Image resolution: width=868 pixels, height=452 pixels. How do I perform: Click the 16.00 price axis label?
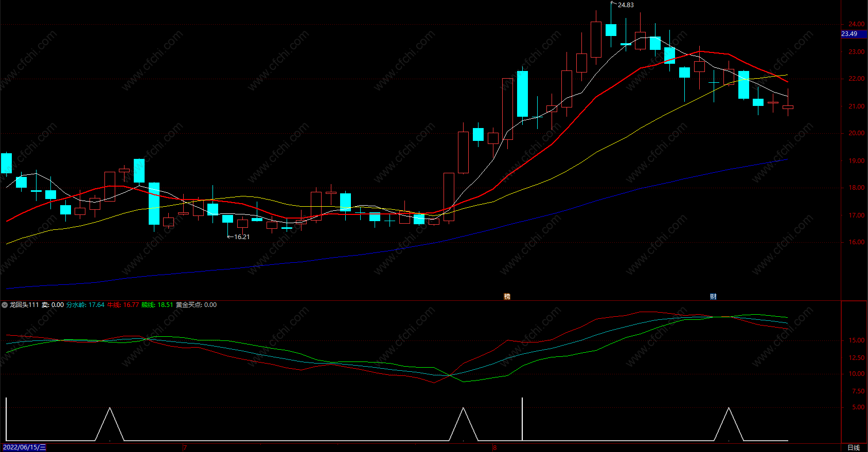[x=857, y=242]
